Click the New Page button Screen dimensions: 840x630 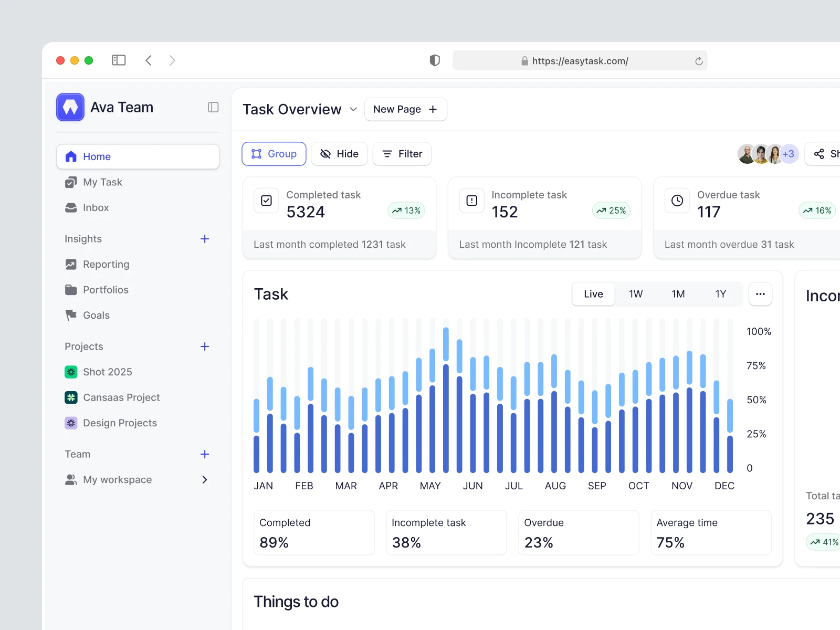pos(405,109)
